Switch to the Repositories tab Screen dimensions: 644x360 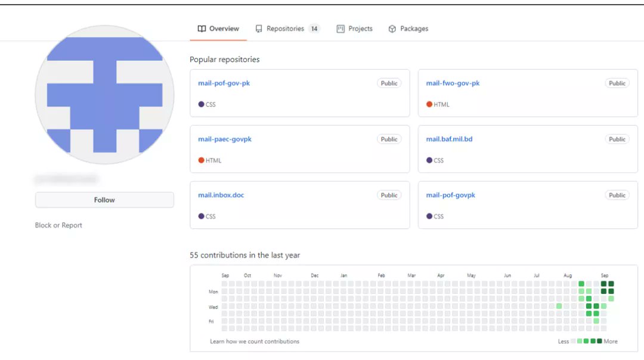(x=287, y=29)
